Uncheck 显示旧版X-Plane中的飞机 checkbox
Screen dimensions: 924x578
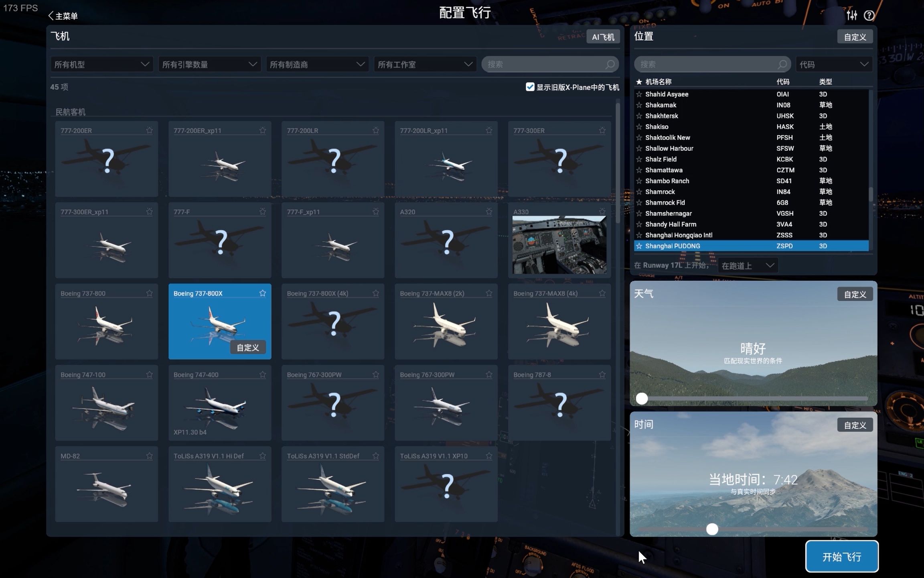click(x=530, y=87)
